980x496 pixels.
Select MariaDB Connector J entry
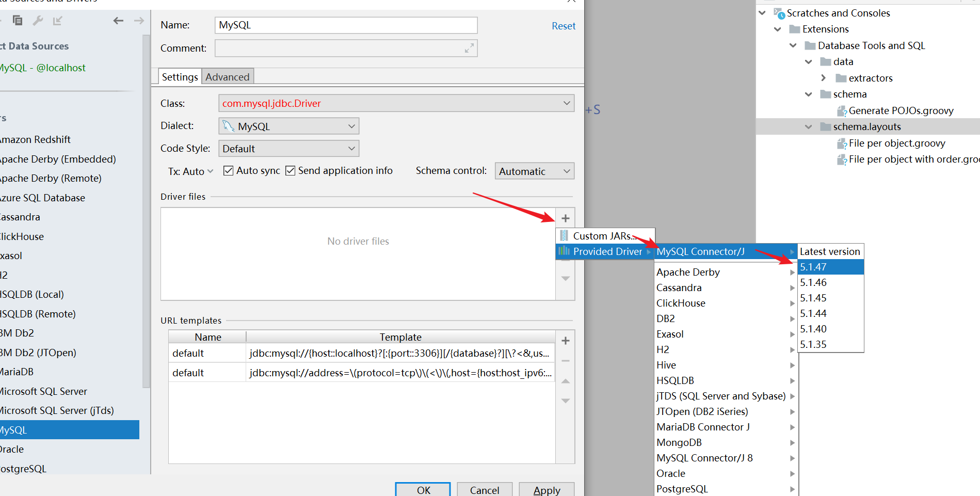click(726, 427)
